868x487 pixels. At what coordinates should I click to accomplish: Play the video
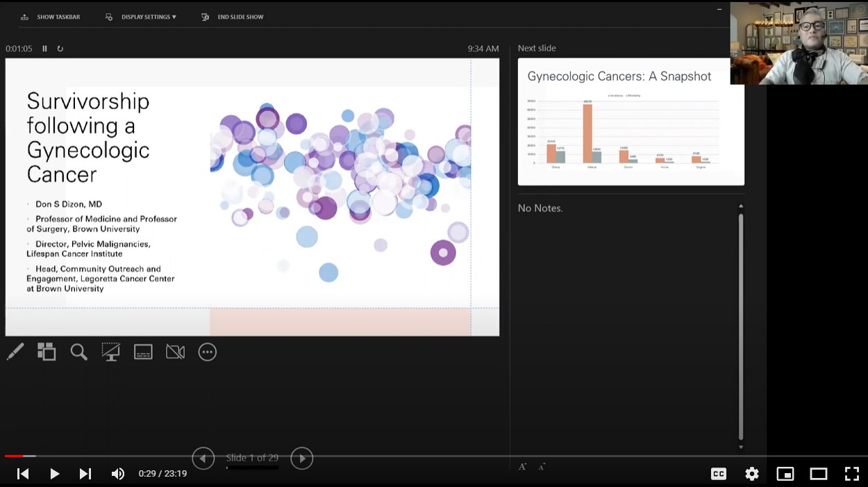(54, 474)
